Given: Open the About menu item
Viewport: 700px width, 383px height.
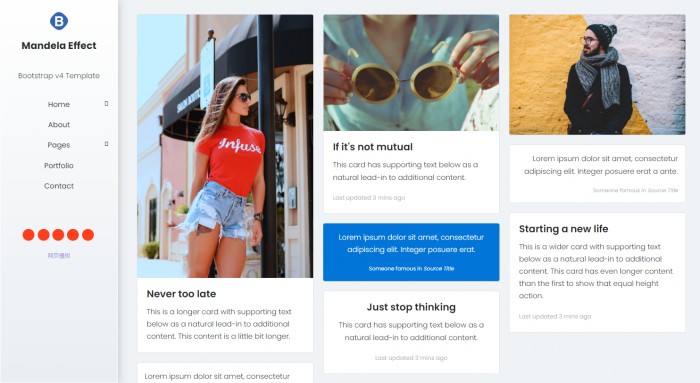Looking at the screenshot, I should [59, 125].
